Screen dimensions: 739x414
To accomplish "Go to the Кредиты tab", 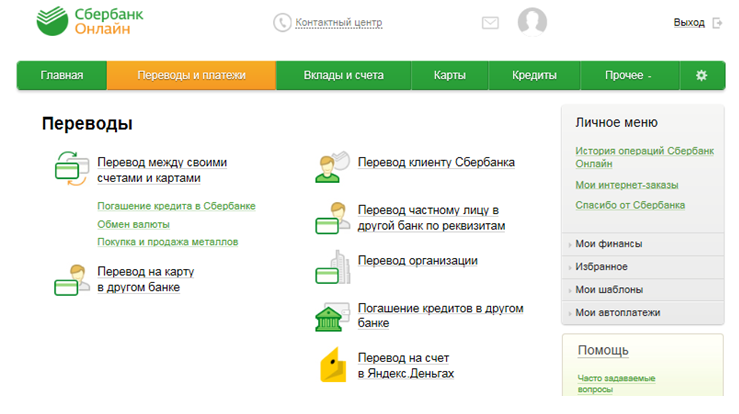I will pos(534,75).
